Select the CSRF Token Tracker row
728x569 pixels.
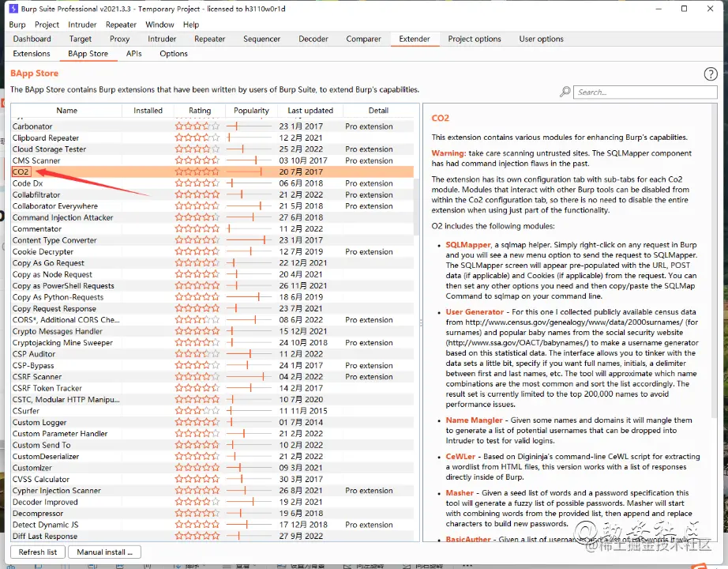coord(212,388)
